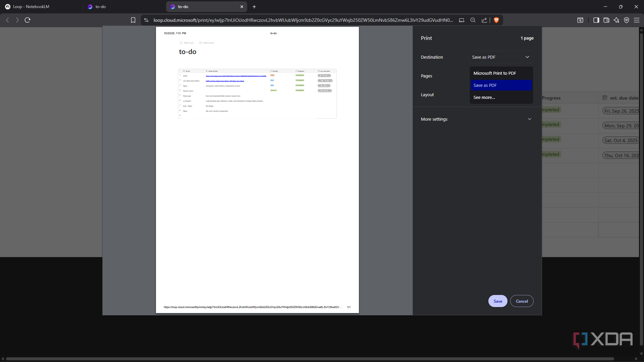Click the print preview page thumbnail
Viewport: 644px width, 362px height.
(x=257, y=170)
